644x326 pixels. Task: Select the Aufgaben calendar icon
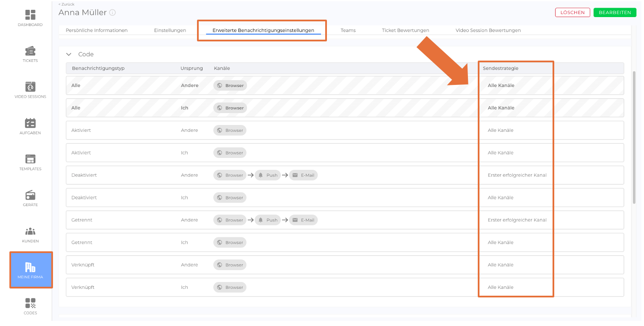pyautogui.click(x=30, y=123)
